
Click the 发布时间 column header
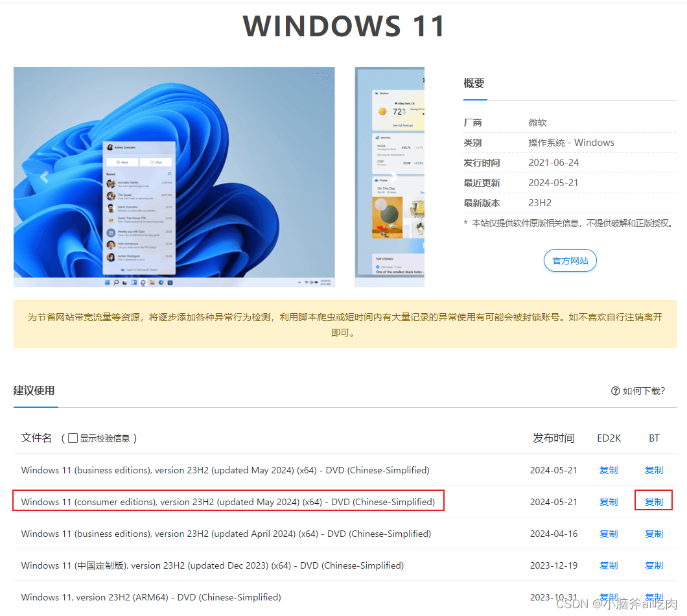[553, 438]
